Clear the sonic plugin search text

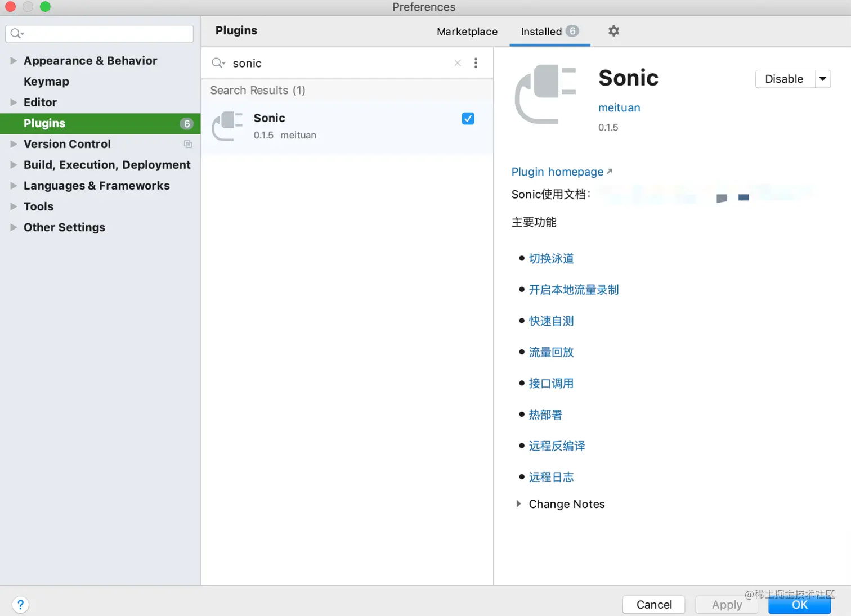pos(458,63)
